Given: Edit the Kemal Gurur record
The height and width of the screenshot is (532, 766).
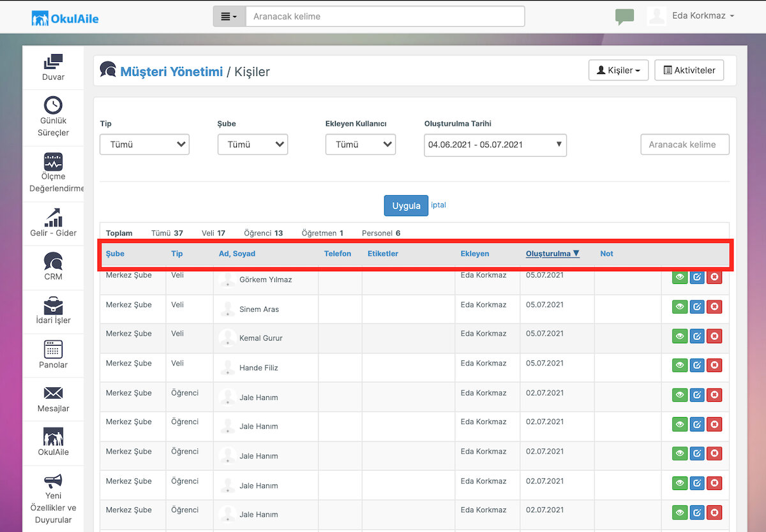Looking at the screenshot, I should pyautogui.click(x=697, y=336).
